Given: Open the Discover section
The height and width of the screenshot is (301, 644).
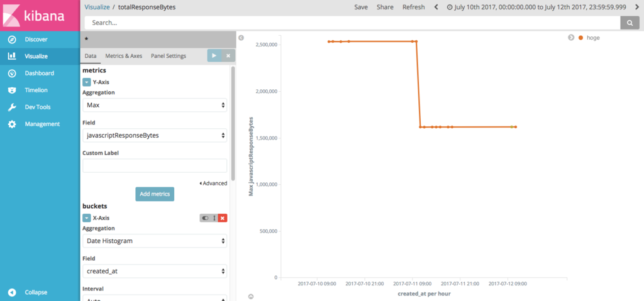Looking at the screenshot, I should point(40,40).
